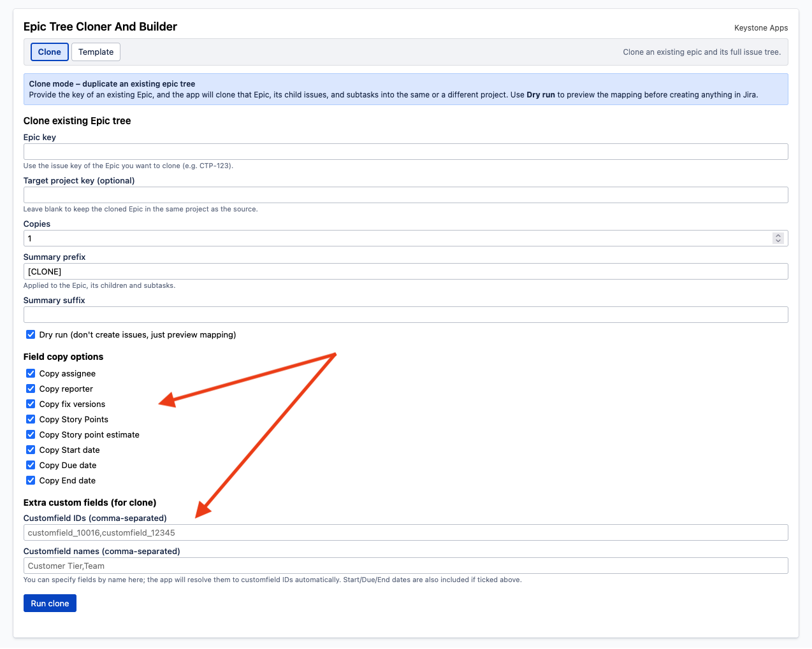Image resolution: width=812 pixels, height=649 pixels.
Task: Disable Copy Story Points
Action: [x=30, y=419]
